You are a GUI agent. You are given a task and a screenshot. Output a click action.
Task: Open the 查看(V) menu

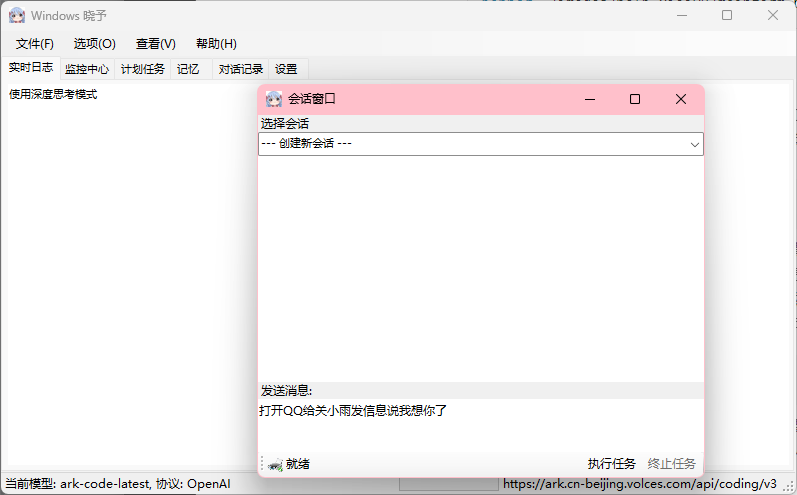pyautogui.click(x=156, y=44)
